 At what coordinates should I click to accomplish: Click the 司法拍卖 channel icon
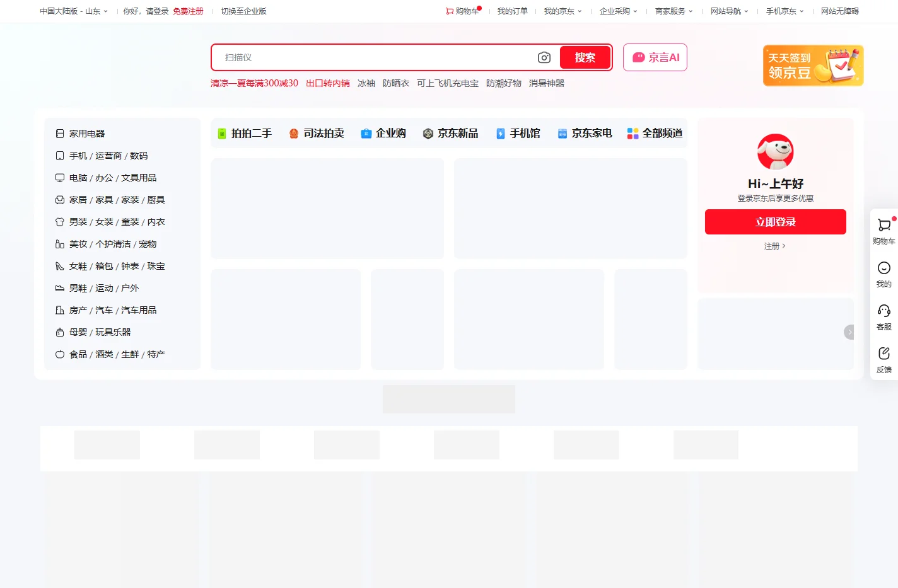[294, 134]
